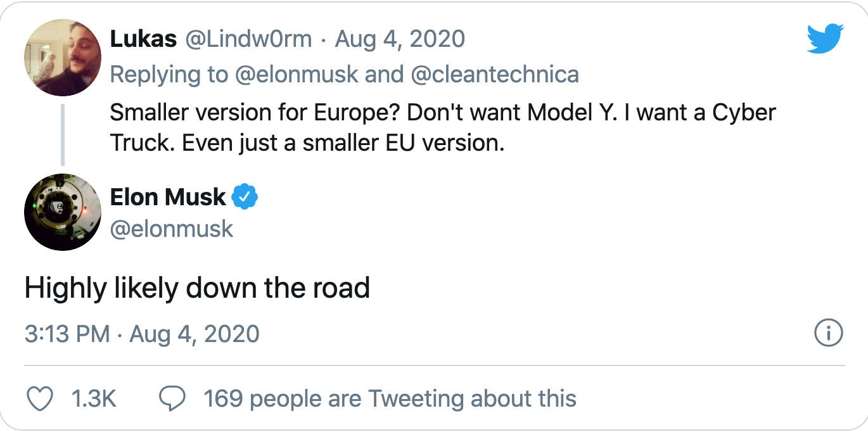Image resolution: width=868 pixels, height=432 pixels.
Task: Click the reply speech bubble icon
Action: click(x=172, y=398)
